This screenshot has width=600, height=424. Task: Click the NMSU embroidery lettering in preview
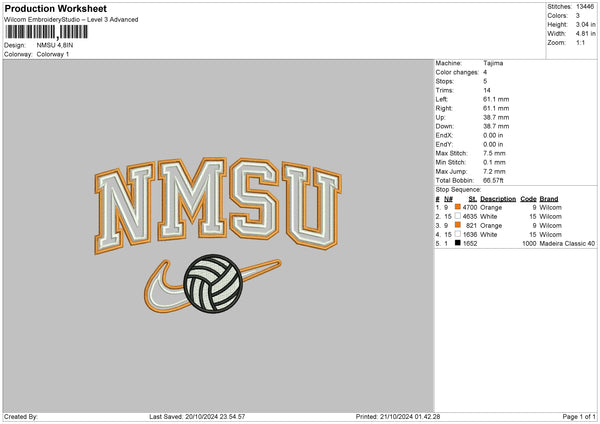click(x=218, y=205)
